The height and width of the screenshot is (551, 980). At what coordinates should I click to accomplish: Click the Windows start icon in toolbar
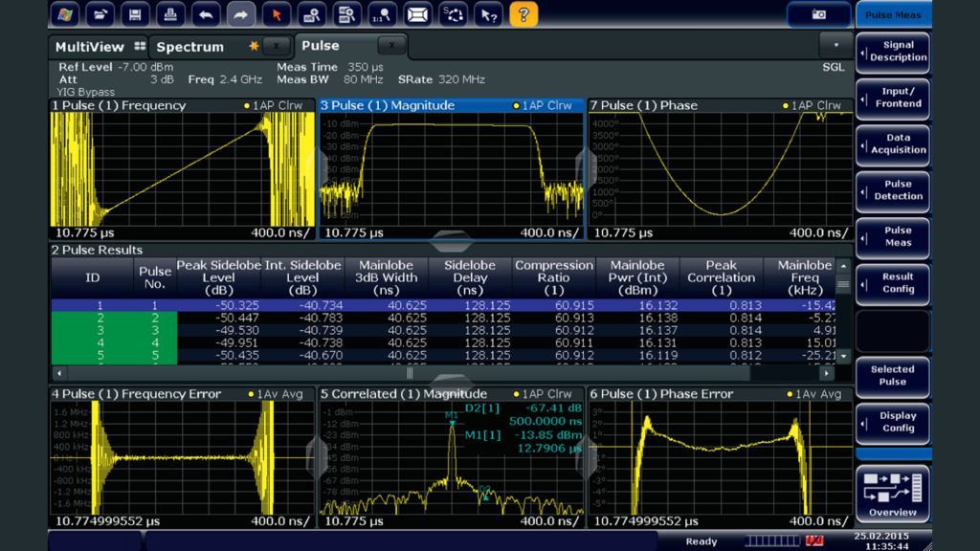[64, 14]
